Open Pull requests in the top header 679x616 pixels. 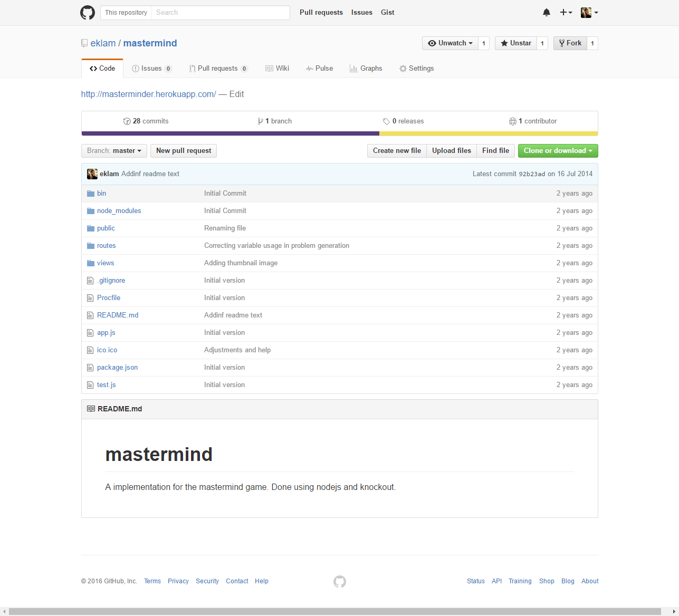(321, 13)
